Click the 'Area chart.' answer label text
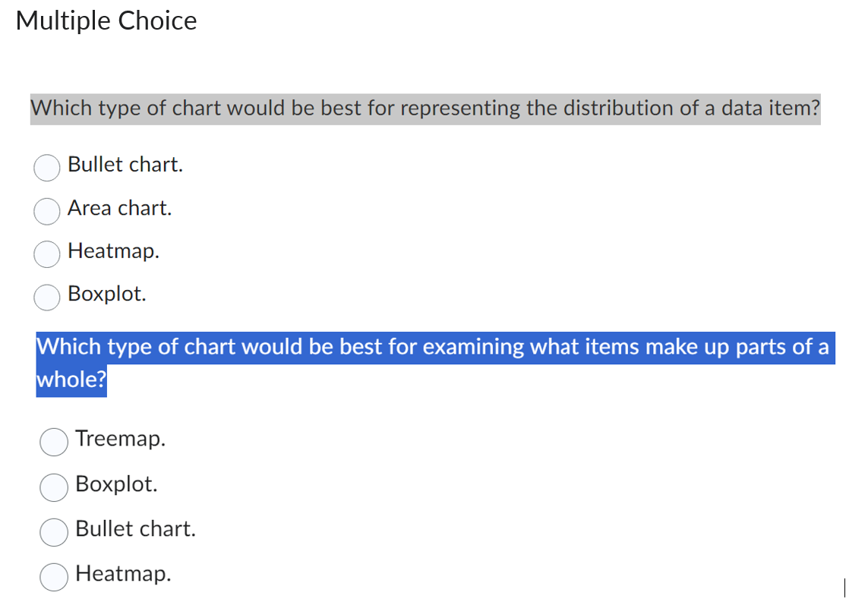The image size is (868, 605). pyautogui.click(x=120, y=209)
